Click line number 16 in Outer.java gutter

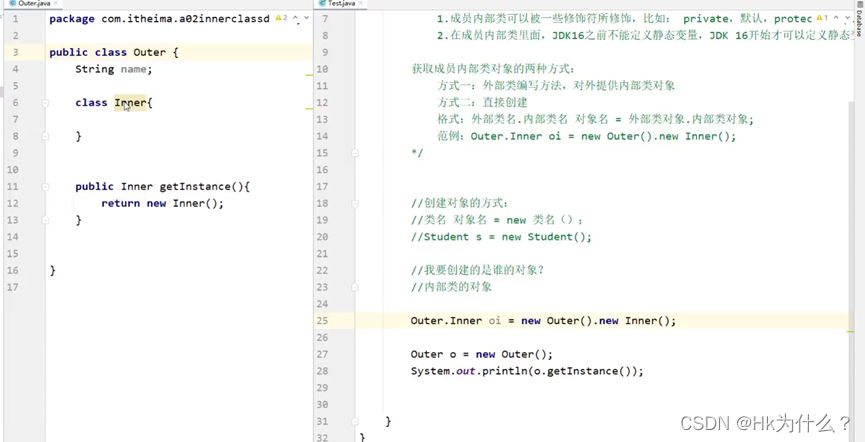[x=12, y=270]
